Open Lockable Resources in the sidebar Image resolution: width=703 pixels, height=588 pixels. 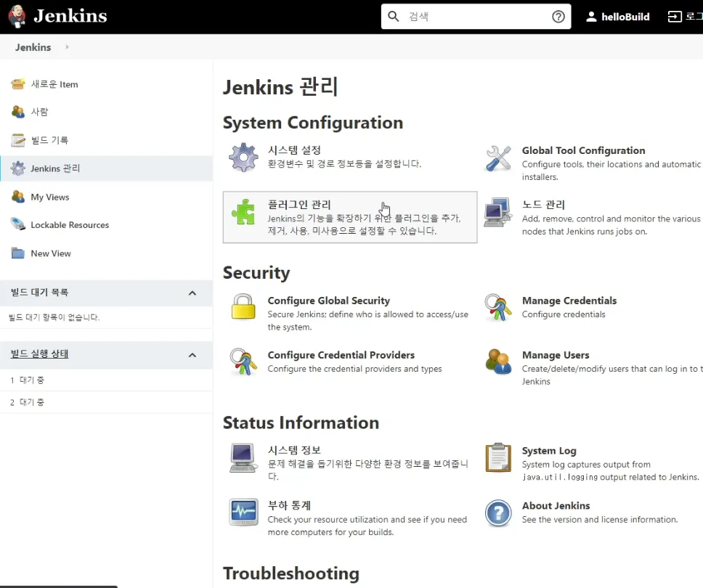click(x=69, y=225)
